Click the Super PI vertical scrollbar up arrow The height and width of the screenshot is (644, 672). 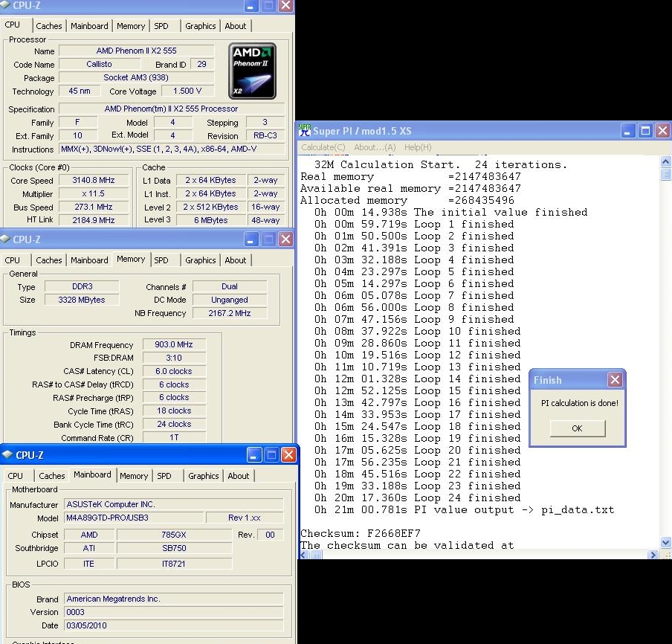coord(665,161)
